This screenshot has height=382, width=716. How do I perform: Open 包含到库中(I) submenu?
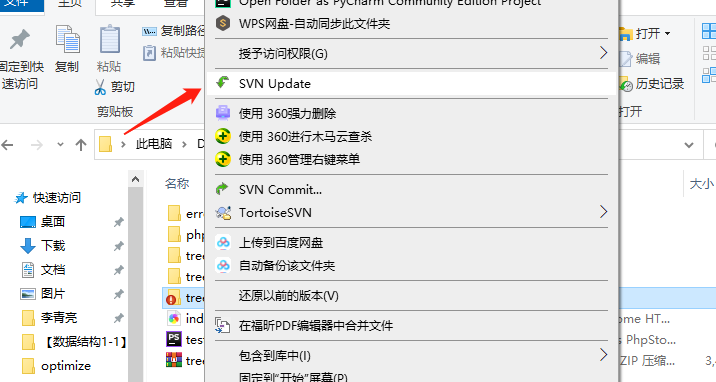(x=411, y=355)
